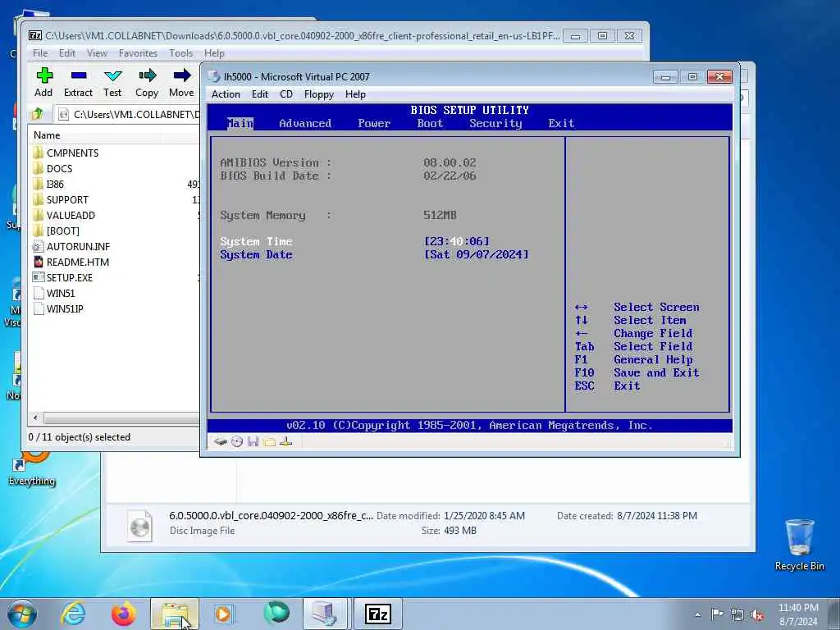The height and width of the screenshot is (630, 840).
Task: Open the Favorites menu in 7-Zip
Action: point(138,53)
